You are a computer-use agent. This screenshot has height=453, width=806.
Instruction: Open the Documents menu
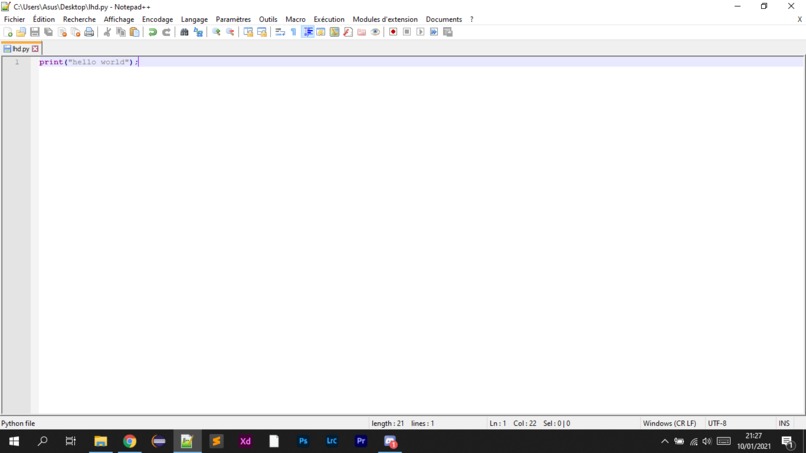tap(444, 19)
